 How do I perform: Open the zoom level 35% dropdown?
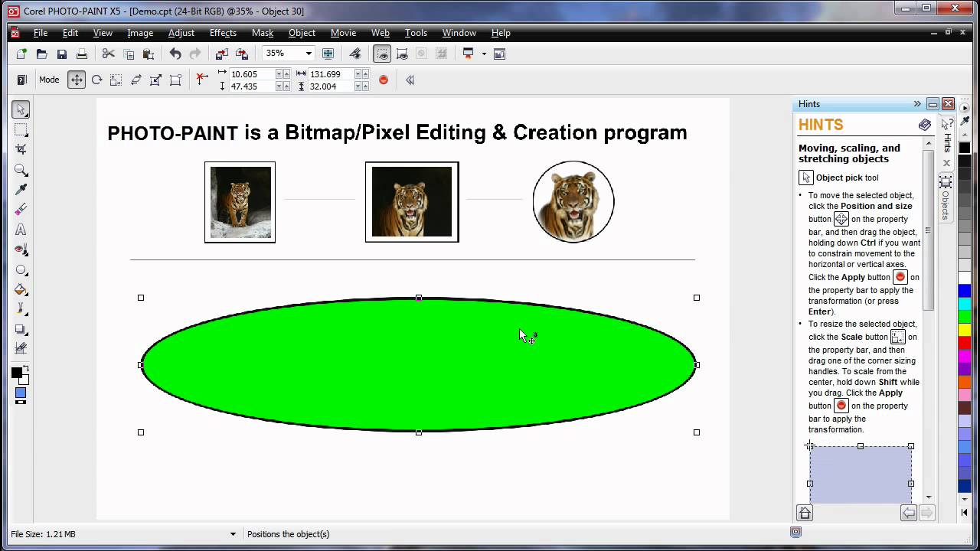[309, 54]
